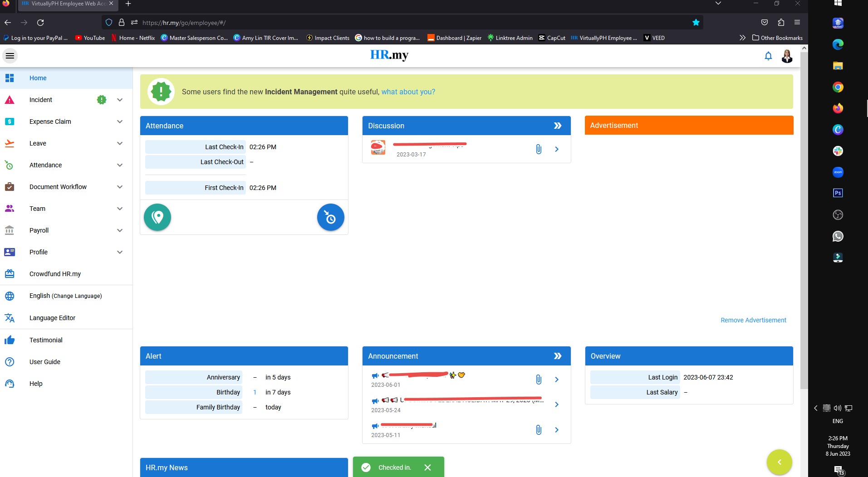Open the browser extensions icon
The width and height of the screenshot is (868, 477).
[x=781, y=22]
